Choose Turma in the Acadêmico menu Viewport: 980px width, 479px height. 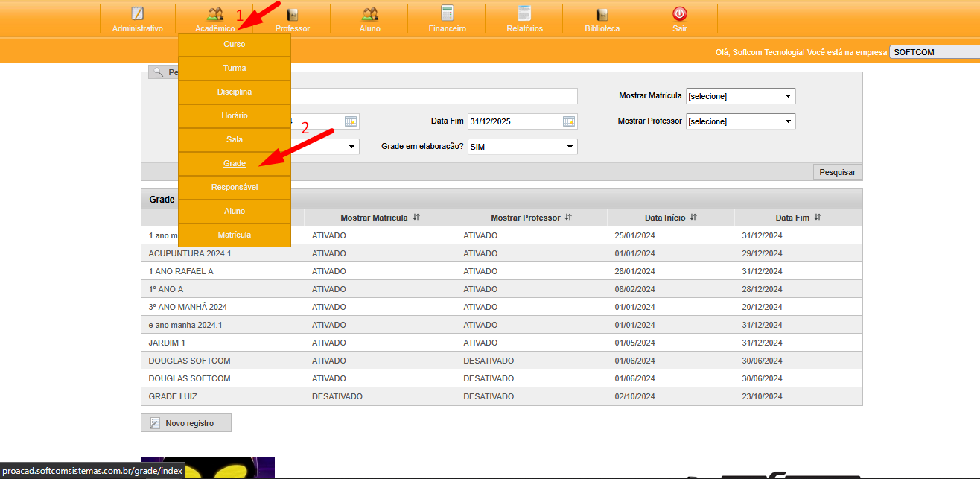[235, 68]
